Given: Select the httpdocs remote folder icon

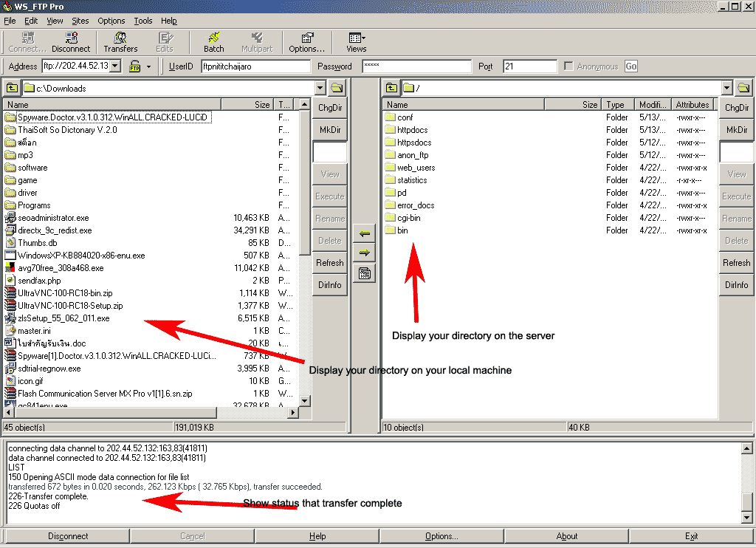Looking at the screenshot, I should (390, 130).
